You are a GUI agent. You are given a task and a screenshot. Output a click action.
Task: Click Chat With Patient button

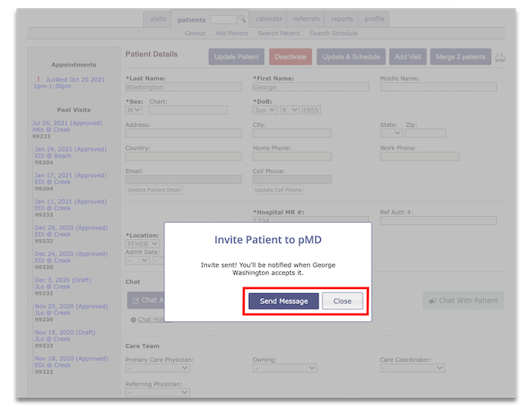tap(463, 301)
